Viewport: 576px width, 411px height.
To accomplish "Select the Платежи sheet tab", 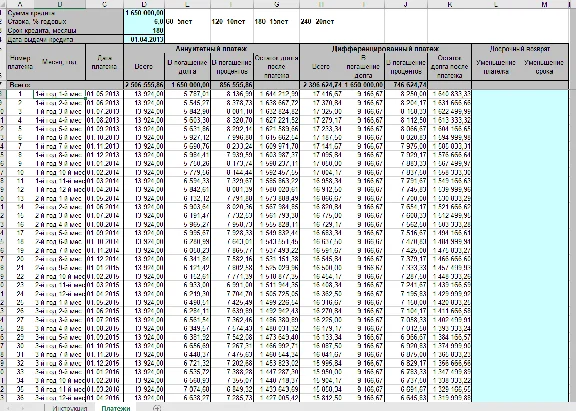I will click(116, 408).
